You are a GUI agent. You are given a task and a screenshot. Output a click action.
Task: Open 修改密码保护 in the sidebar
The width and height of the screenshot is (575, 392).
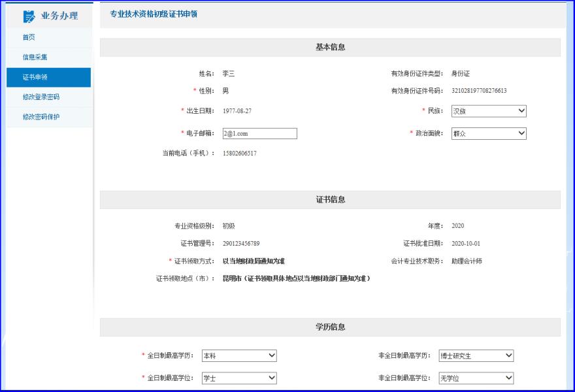(41, 117)
